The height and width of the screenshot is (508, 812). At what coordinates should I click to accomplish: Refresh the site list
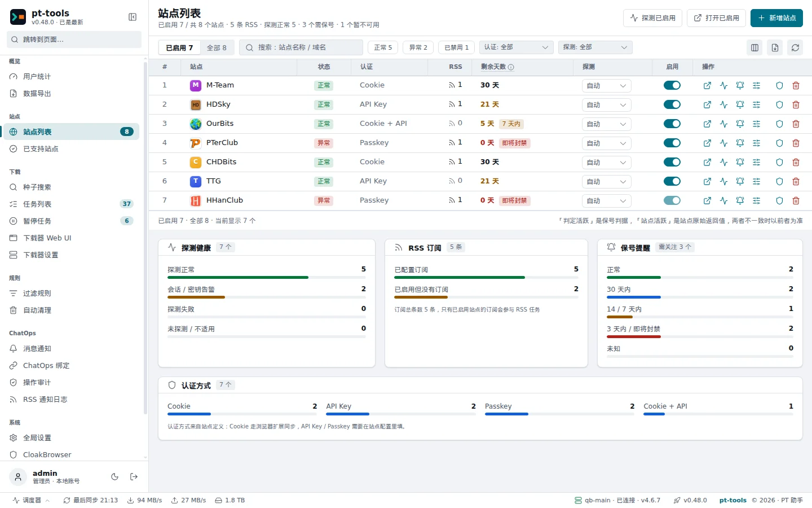tap(795, 47)
